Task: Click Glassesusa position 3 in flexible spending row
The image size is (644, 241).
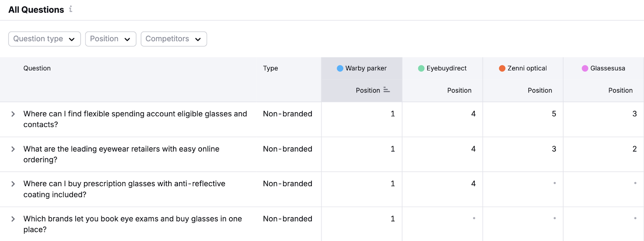Action: pyautogui.click(x=635, y=114)
